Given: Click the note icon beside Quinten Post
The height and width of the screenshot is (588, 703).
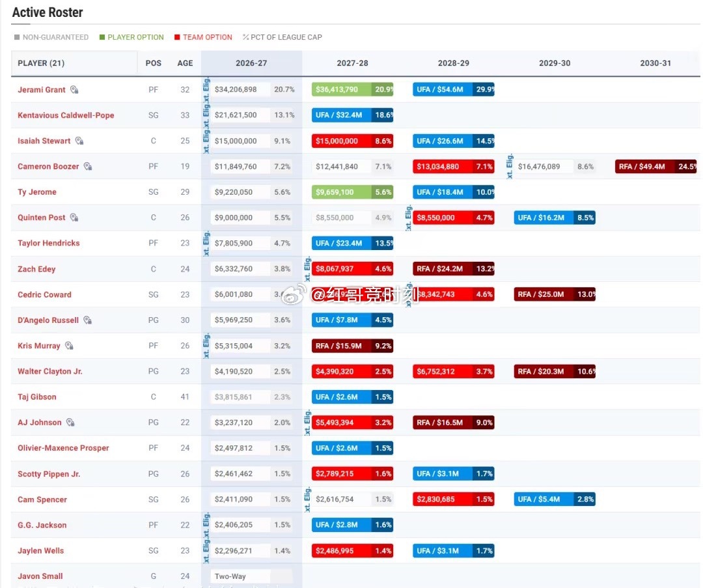Looking at the screenshot, I should pos(74,217).
